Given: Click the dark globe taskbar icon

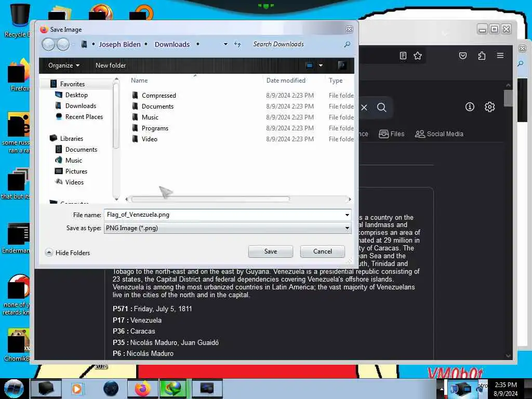Looking at the screenshot, I should (111, 389).
